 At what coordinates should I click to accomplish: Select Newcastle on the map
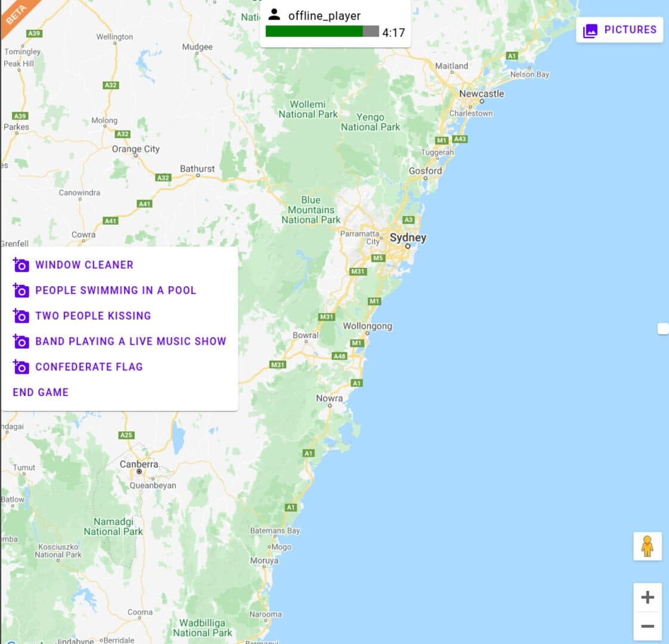(x=481, y=94)
